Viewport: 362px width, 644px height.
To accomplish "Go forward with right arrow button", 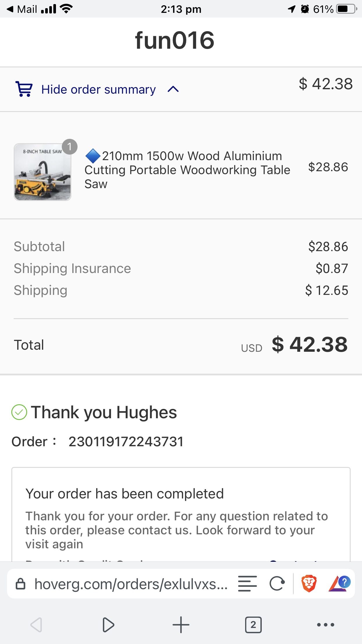I will click(108, 625).
